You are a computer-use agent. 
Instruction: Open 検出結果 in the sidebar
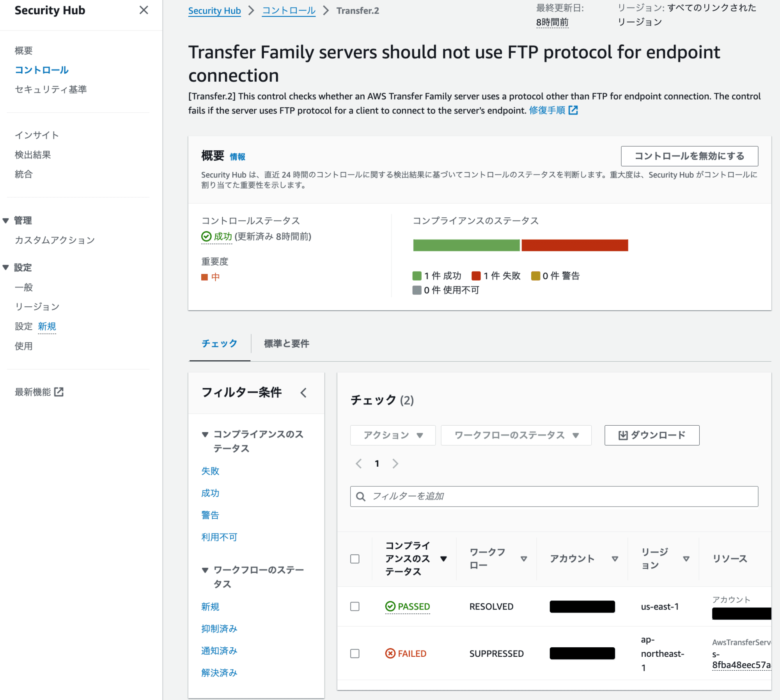33,155
